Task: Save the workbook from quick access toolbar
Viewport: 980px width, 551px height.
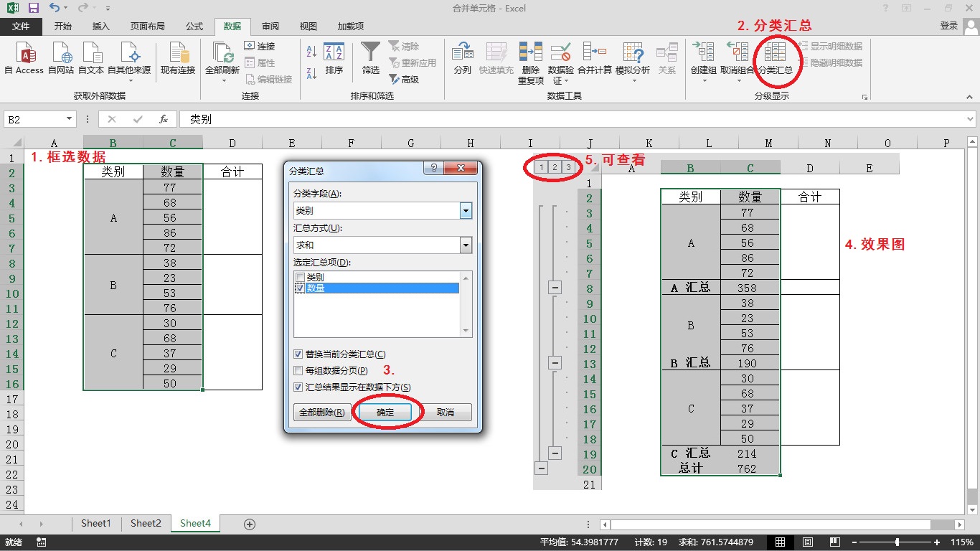Action: coord(33,9)
